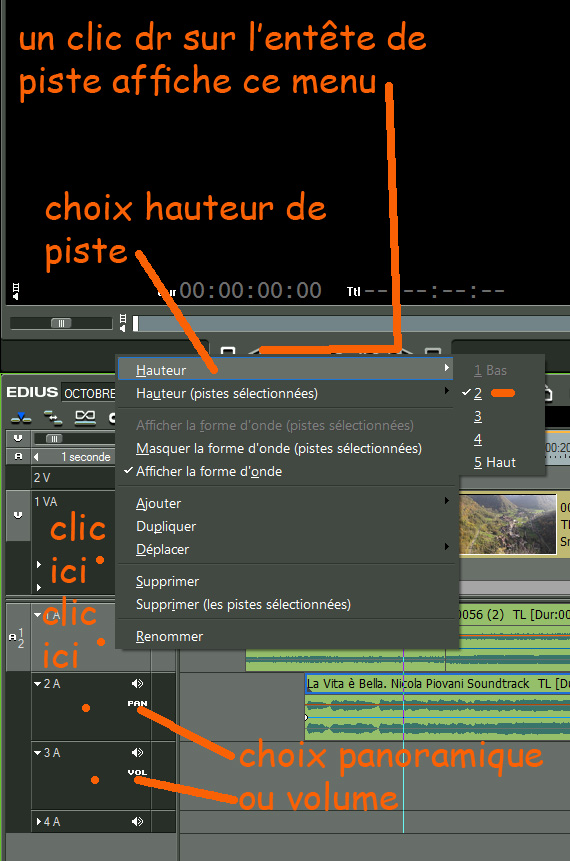Toggle the group/link mode icon
Screen dimensions: 570x861
(85, 417)
